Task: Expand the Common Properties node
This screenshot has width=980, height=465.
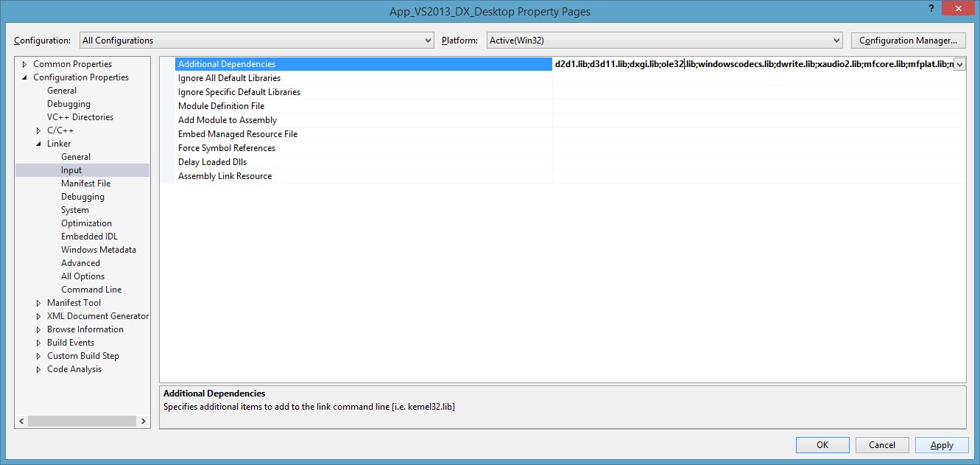Action: click(x=24, y=64)
